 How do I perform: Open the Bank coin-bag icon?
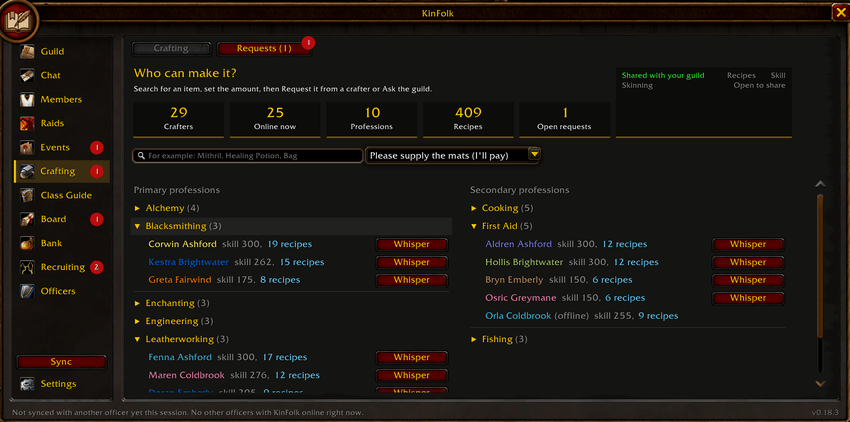(x=28, y=243)
